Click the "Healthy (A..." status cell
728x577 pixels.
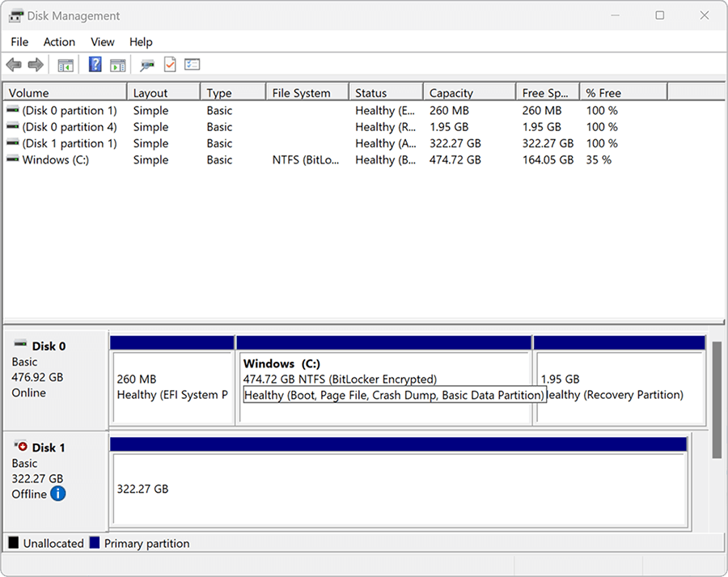coord(385,143)
